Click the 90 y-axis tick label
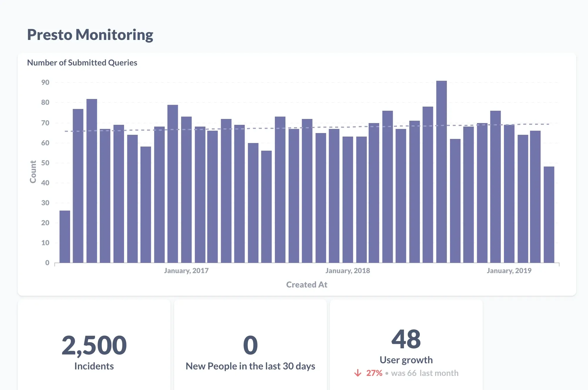This screenshot has height=390, width=588. (45, 83)
